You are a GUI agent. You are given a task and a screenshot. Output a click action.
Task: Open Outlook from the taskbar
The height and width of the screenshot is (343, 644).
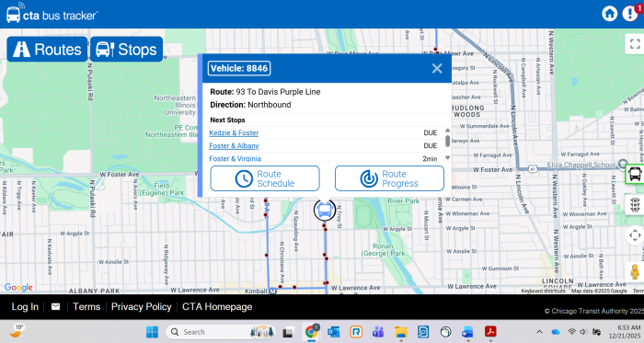(333, 332)
